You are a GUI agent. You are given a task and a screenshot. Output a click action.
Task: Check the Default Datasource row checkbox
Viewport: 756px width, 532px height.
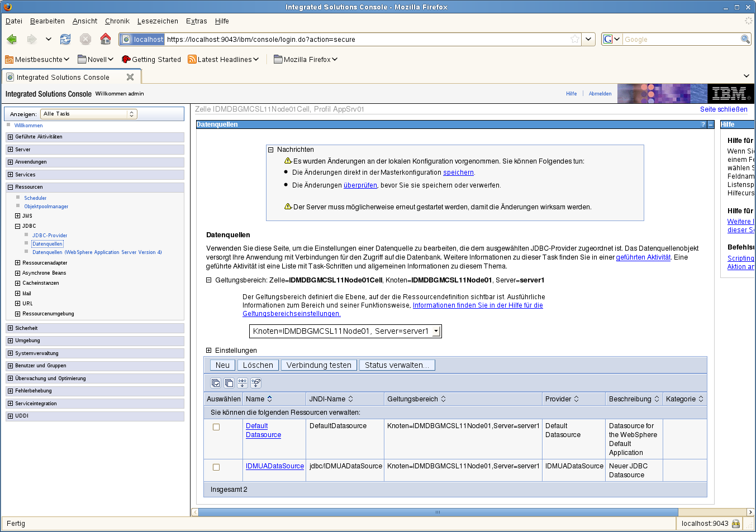coord(216,427)
